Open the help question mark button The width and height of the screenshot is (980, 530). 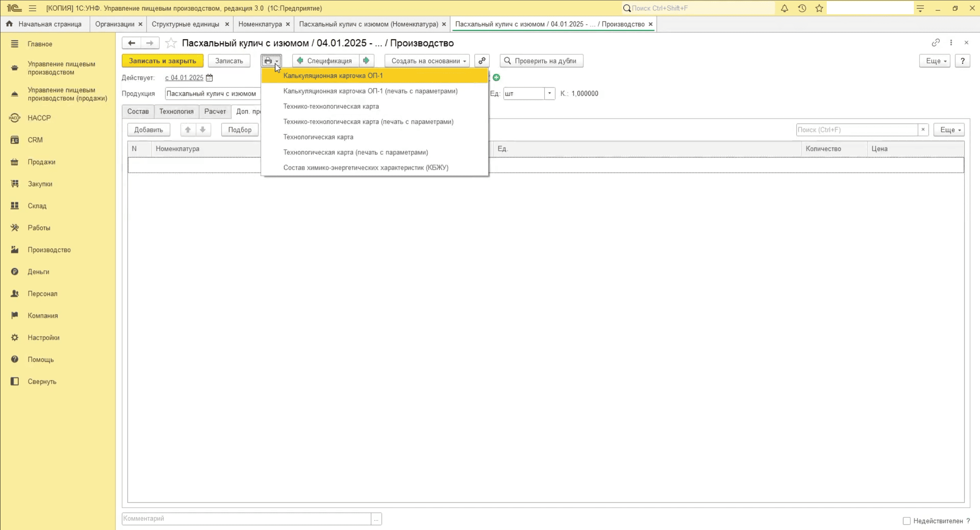pyautogui.click(x=962, y=61)
